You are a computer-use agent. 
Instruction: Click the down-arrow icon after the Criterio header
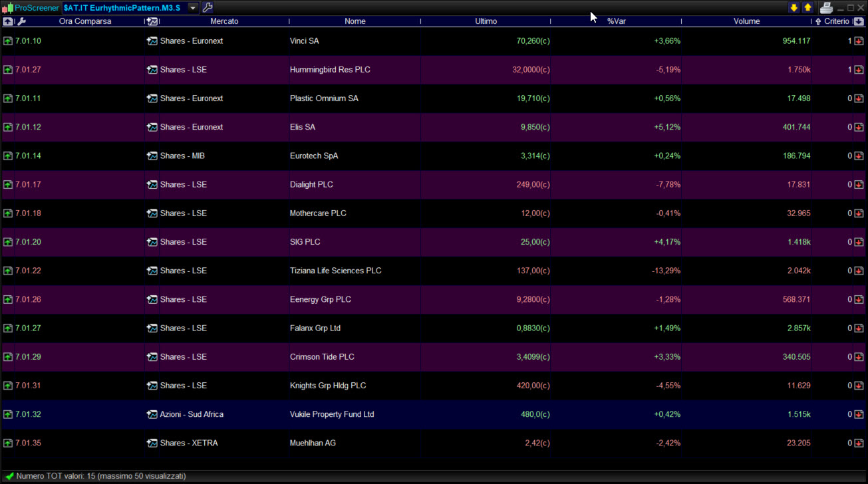pyautogui.click(x=859, y=21)
